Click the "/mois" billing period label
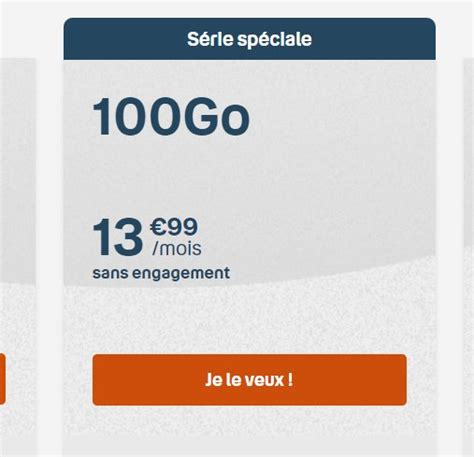 pyautogui.click(x=177, y=248)
